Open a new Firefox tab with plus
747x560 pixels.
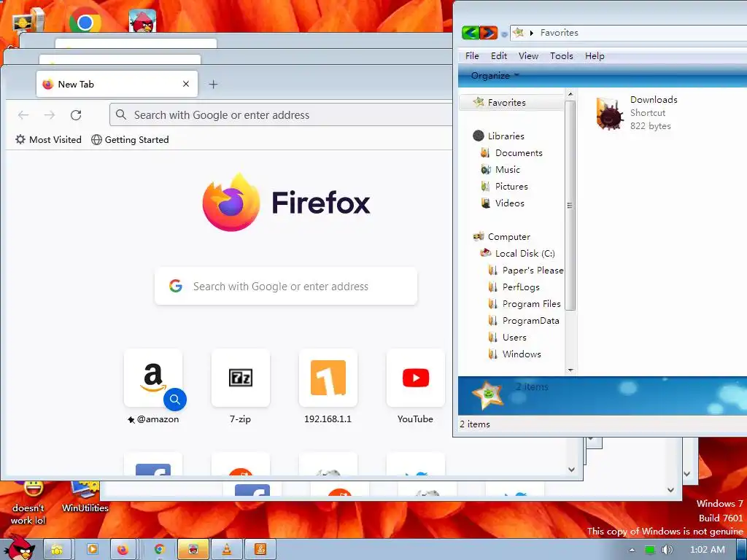click(213, 85)
